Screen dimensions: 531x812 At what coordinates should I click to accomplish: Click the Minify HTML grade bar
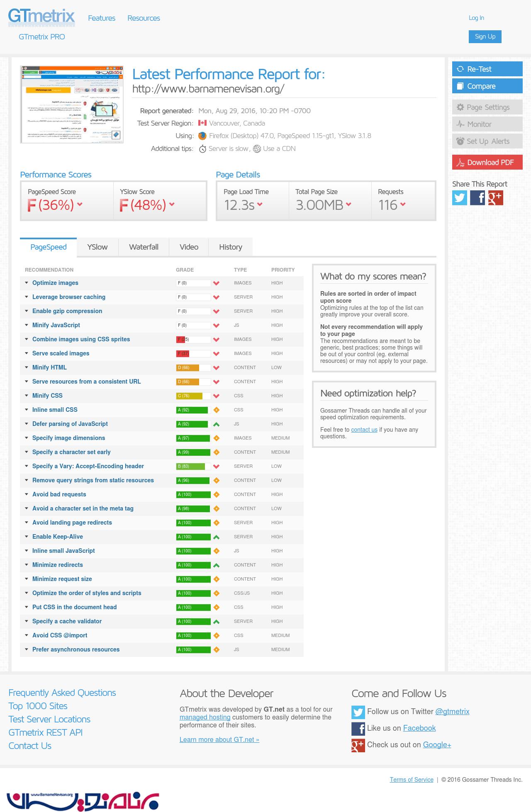[193, 367]
